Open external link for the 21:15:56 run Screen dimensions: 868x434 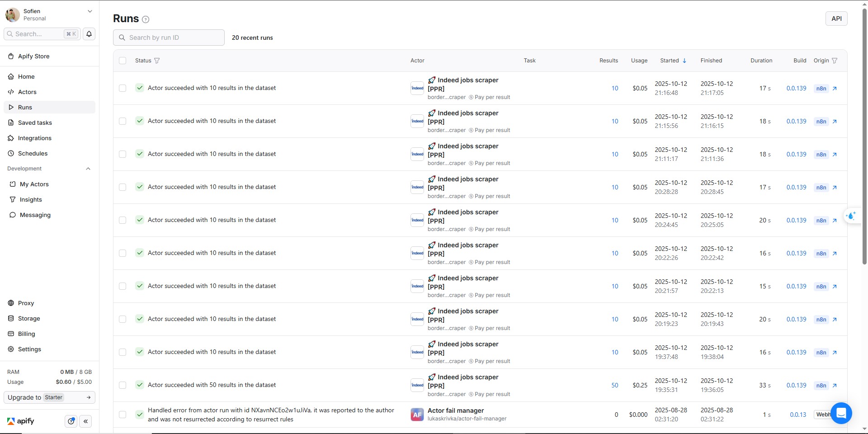point(835,122)
